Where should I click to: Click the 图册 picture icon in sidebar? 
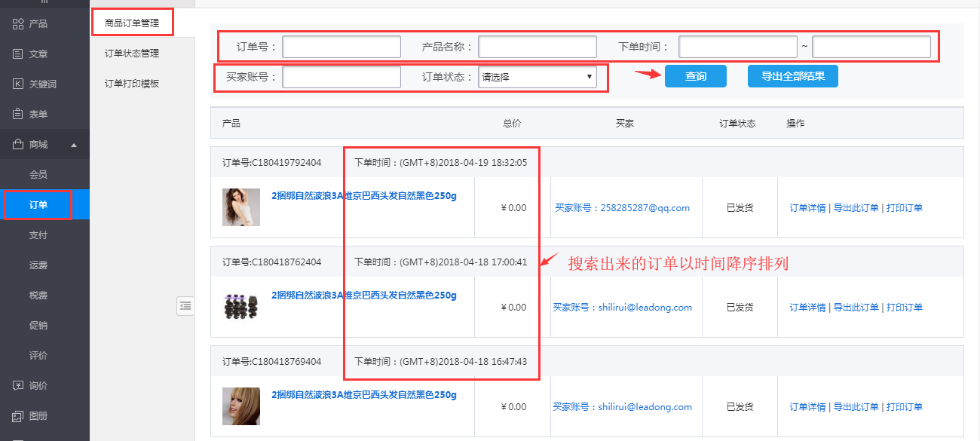(x=18, y=416)
